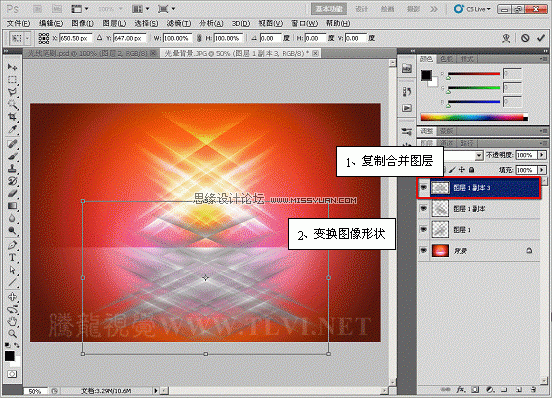Toggle relative positioning triangle in options bar

tap(100, 38)
